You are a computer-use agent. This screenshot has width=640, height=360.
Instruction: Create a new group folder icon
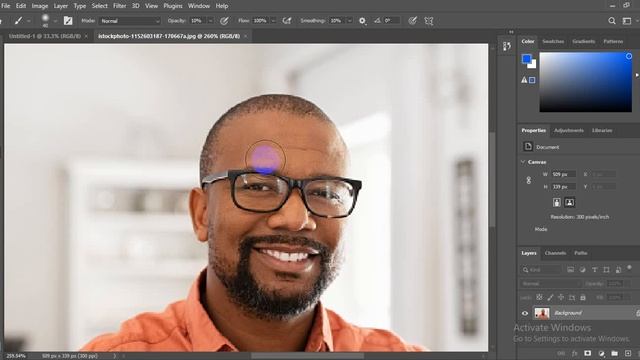pos(614,353)
